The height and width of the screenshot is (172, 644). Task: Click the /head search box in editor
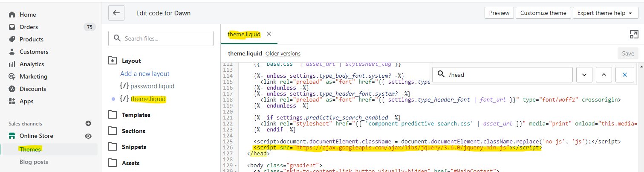[502, 75]
